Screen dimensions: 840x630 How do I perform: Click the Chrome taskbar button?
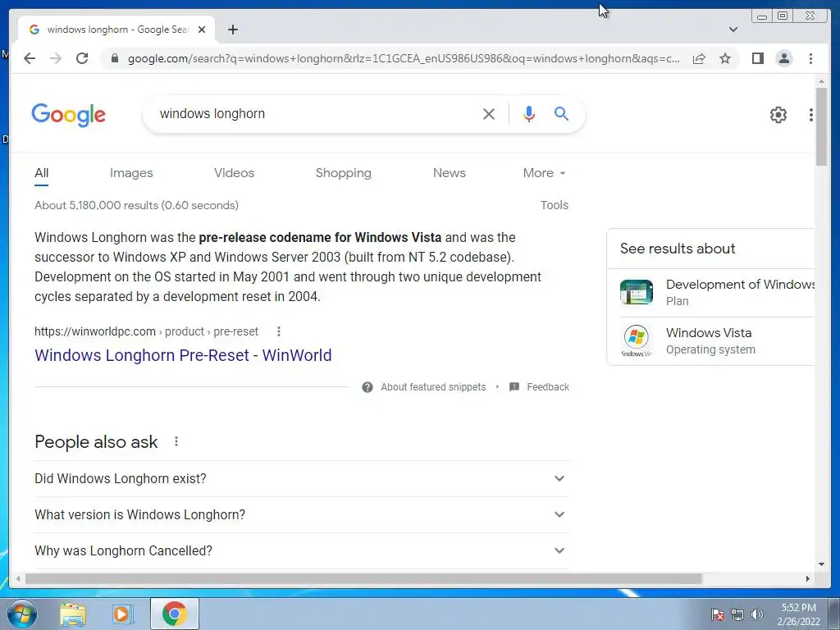point(175,614)
